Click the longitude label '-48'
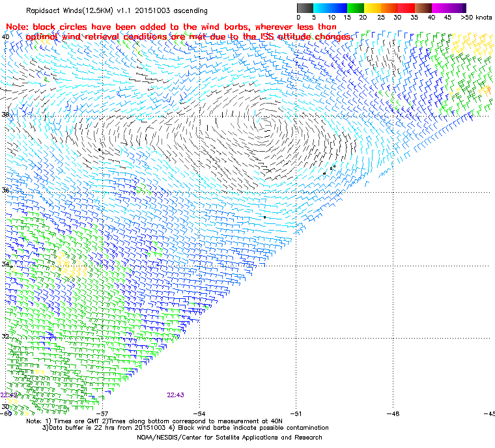Screen dimensions: 495x448 coord(393,413)
